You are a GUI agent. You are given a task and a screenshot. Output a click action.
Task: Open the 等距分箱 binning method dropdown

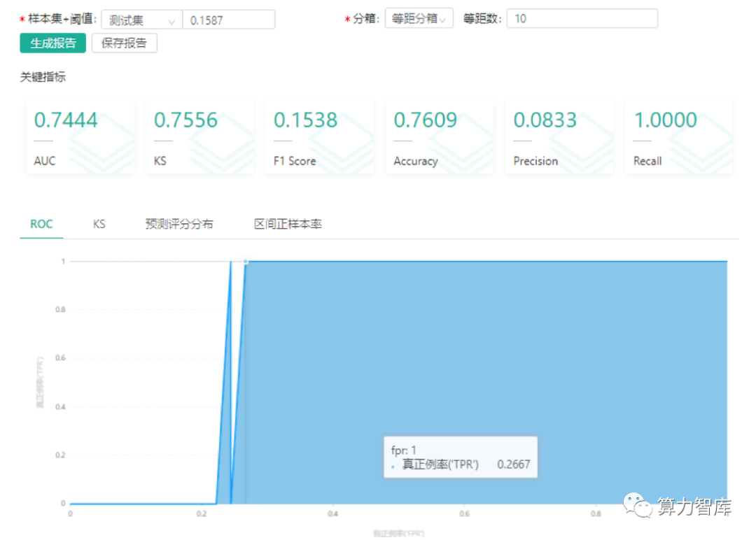[x=419, y=18]
